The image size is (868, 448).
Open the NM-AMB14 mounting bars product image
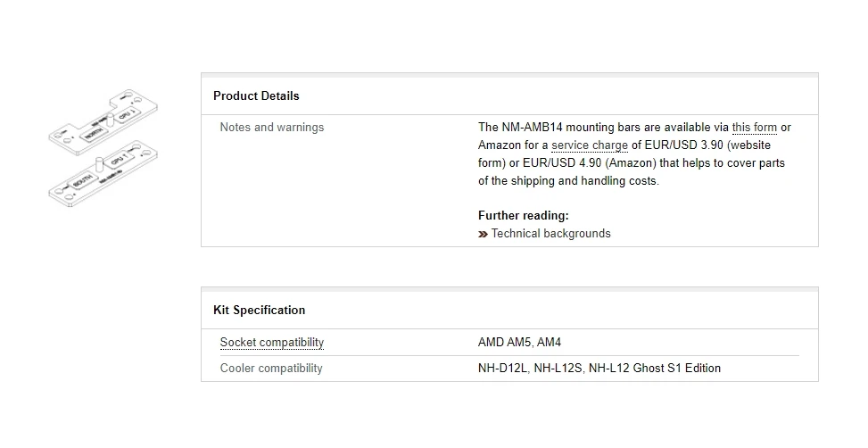point(106,148)
